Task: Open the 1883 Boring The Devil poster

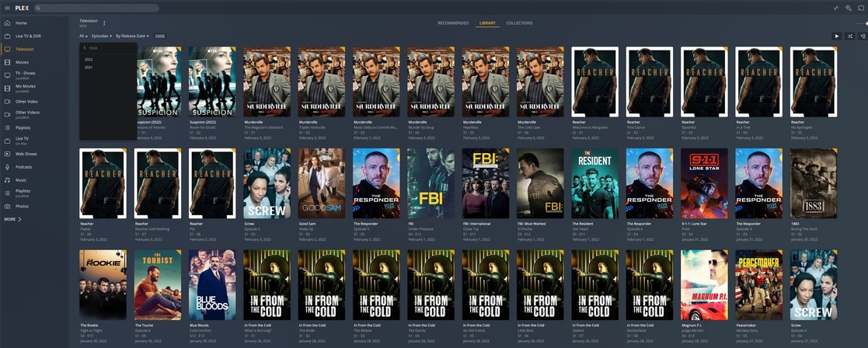Action: click(814, 183)
